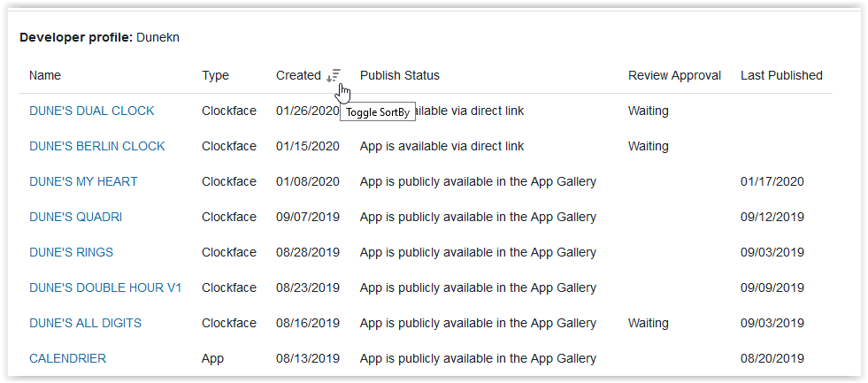The image size is (868, 383).
Task: Open DUNE'S ALL DIGITS link
Action: click(x=85, y=323)
